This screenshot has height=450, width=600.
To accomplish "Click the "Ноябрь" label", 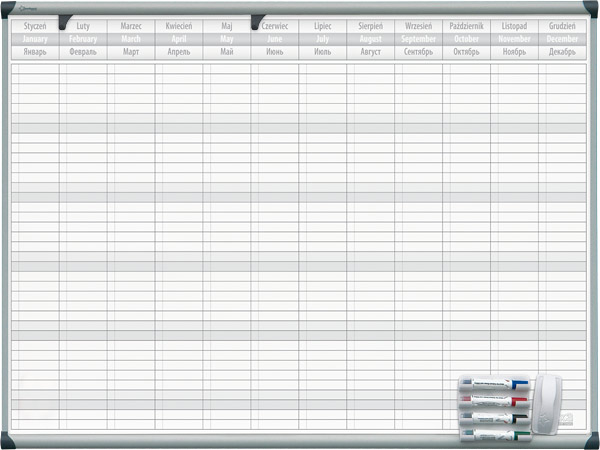I will pos(514,52).
